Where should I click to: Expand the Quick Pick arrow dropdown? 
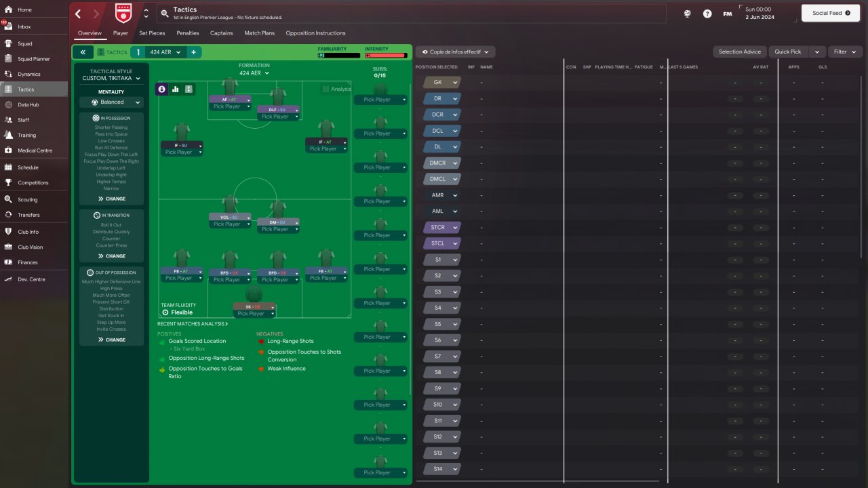click(818, 52)
